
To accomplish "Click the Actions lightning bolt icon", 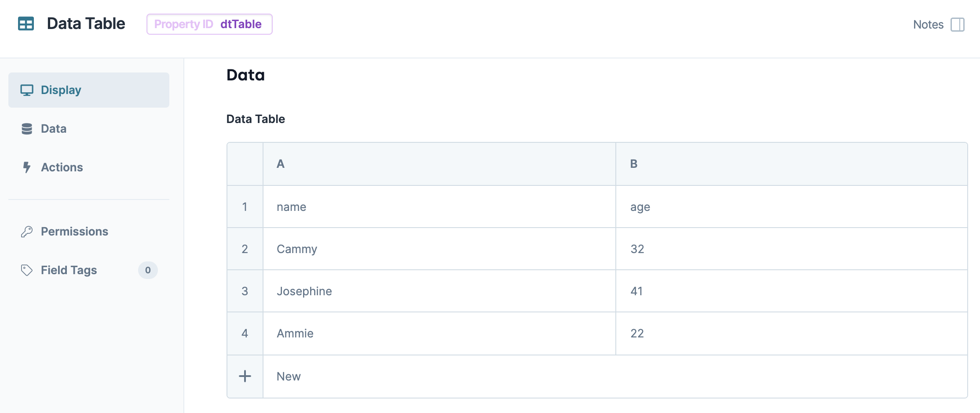I will 27,167.
